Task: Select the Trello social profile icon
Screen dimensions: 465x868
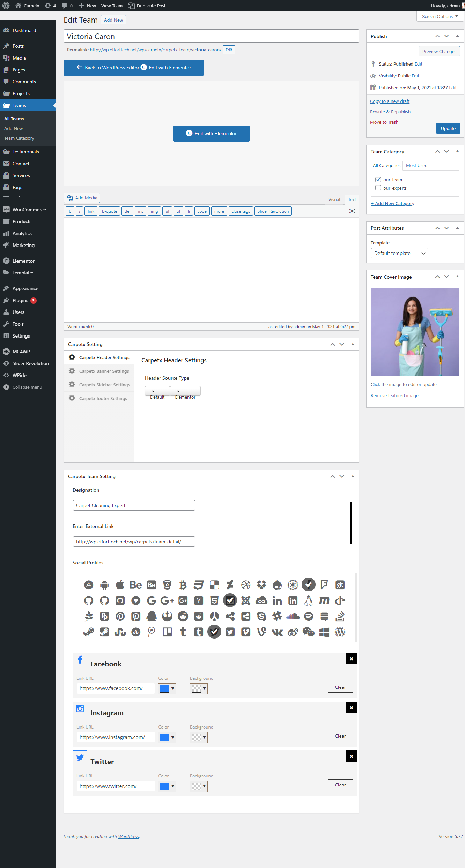Action: (x=167, y=632)
